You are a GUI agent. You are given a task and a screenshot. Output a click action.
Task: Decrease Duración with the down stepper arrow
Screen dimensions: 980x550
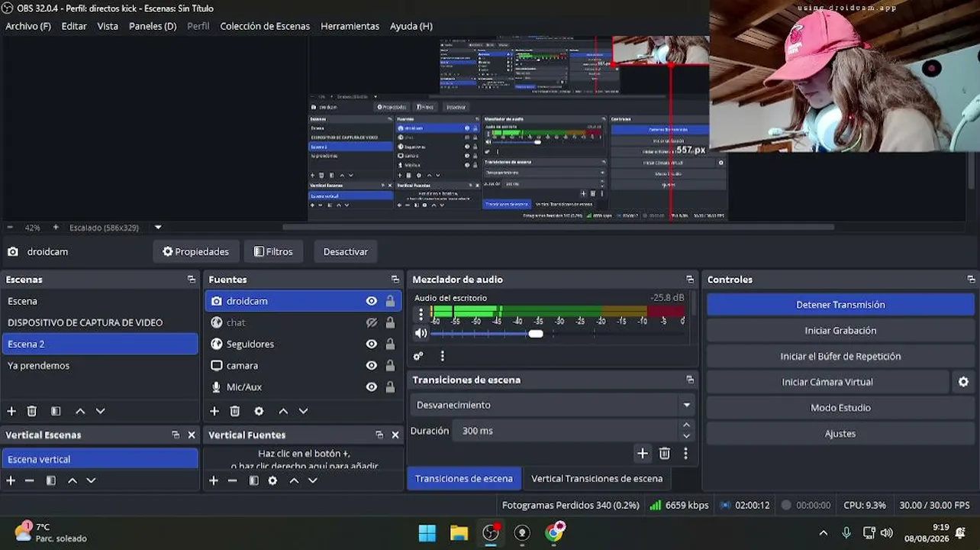tap(686, 436)
